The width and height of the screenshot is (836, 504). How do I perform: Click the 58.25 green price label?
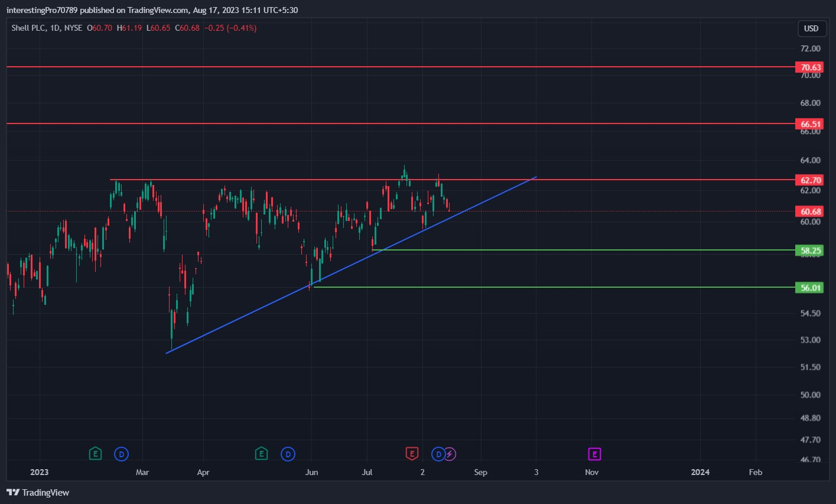click(x=809, y=251)
